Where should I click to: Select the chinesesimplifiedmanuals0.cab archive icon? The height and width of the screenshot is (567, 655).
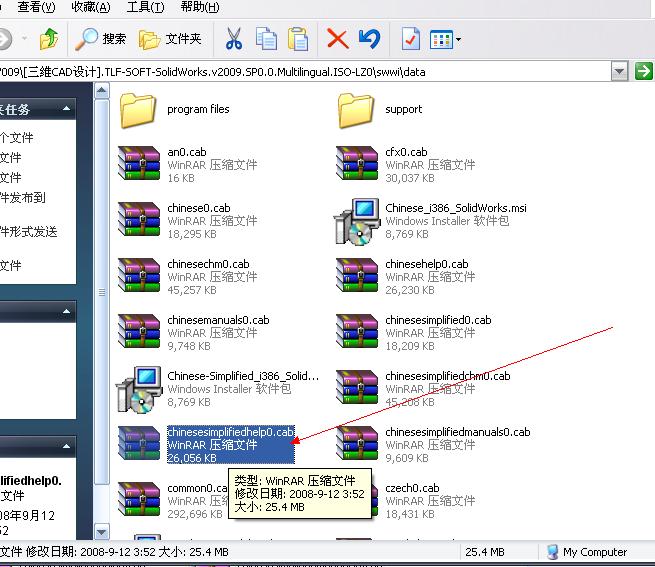pyautogui.click(x=357, y=443)
